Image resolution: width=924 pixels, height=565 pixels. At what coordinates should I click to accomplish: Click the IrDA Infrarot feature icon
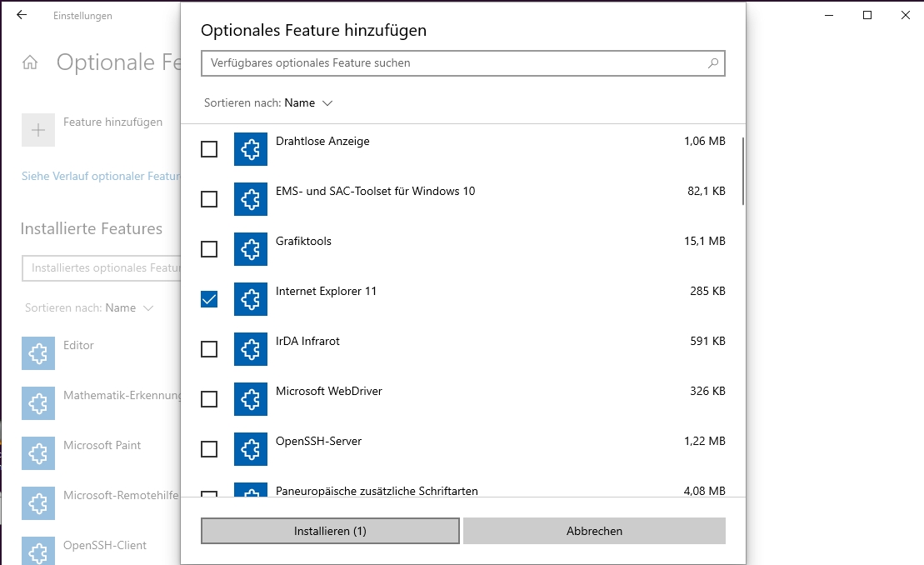pos(251,349)
